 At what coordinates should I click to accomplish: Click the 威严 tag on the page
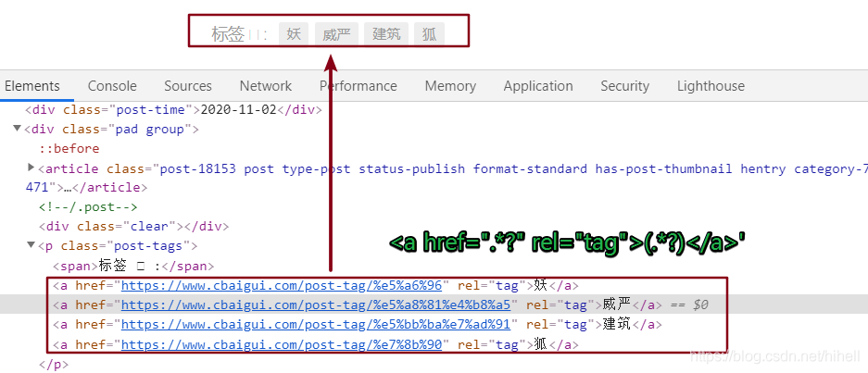click(x=336, y=34)
